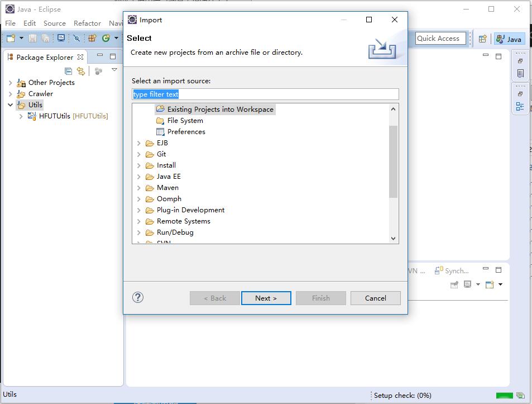Open the Edit menu

(30, 23)
